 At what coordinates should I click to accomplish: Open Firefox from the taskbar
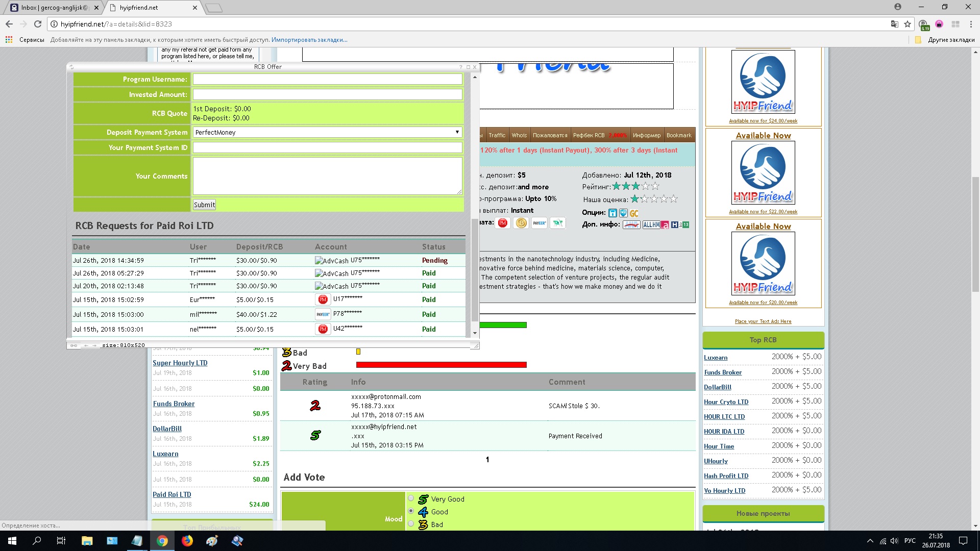(x=187, y=541)
